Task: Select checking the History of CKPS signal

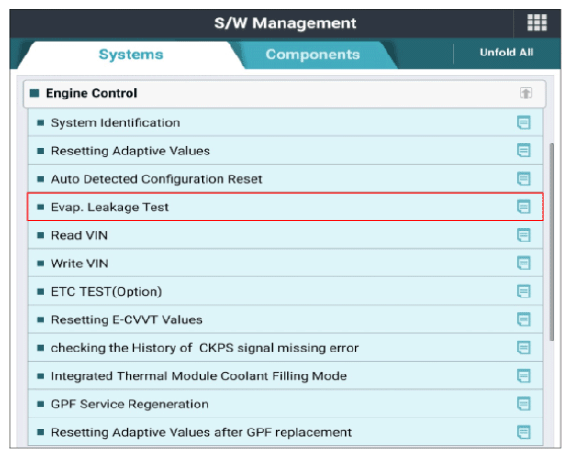Action: coord(285,348)
